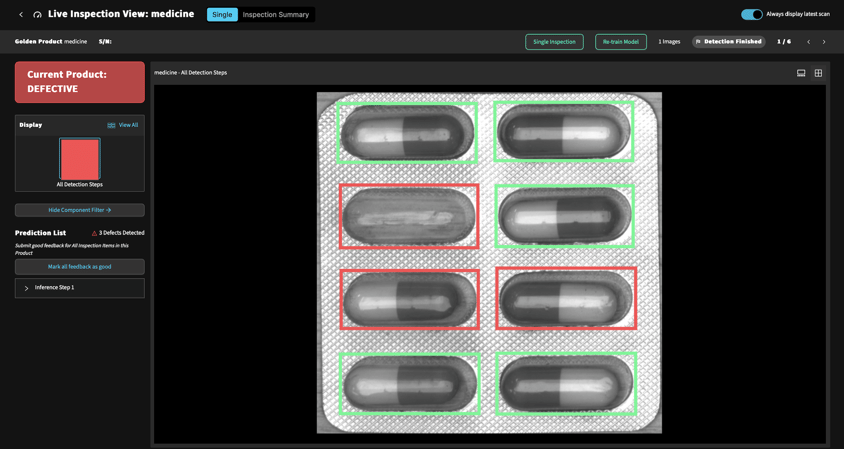Mark all feedback as good

(80, 267)
